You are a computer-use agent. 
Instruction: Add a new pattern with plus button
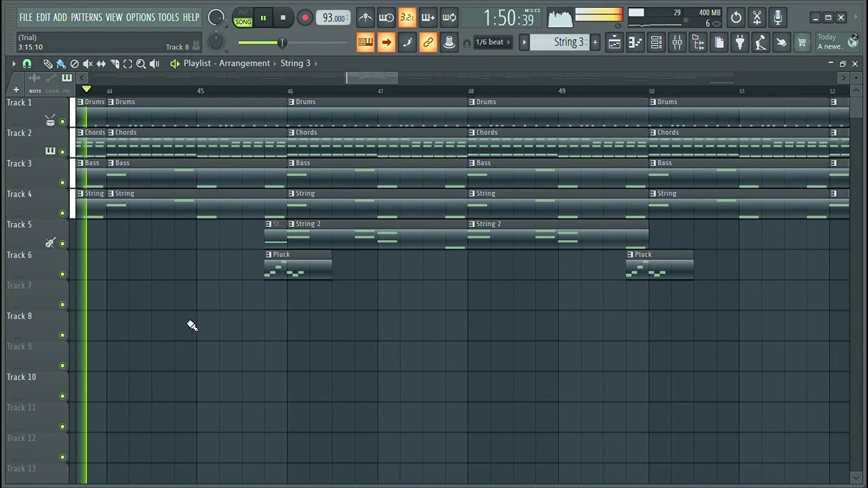pyautogui.click(x=595, y=42)
